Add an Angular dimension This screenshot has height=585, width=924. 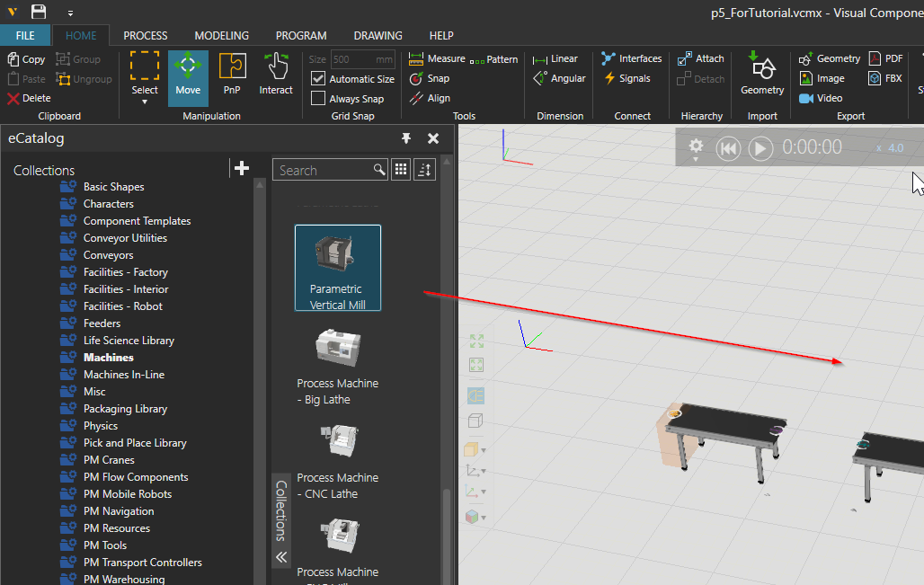pyautogui.click(x=559, y=78)
